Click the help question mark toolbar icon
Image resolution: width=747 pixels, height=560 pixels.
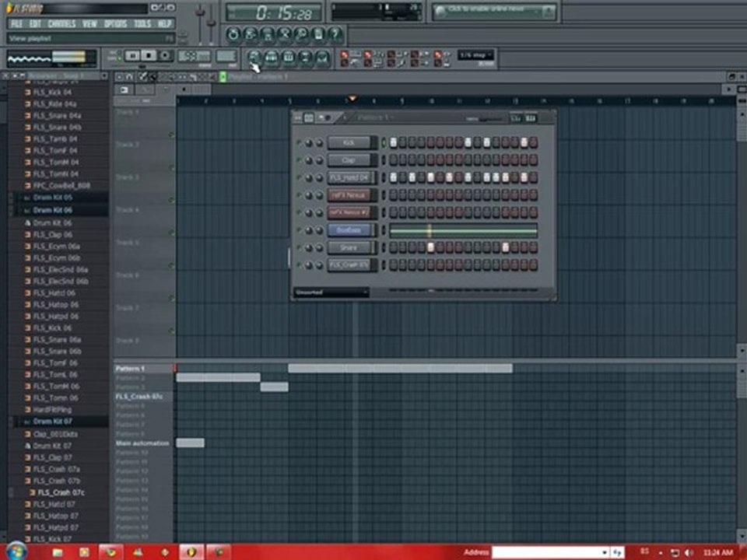pyautogui.click(x=335, y=33)
